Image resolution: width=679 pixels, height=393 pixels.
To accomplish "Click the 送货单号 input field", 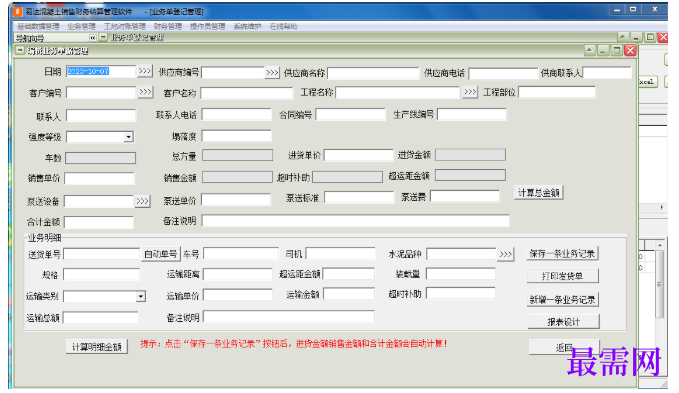I will click(x=101, y=254).
